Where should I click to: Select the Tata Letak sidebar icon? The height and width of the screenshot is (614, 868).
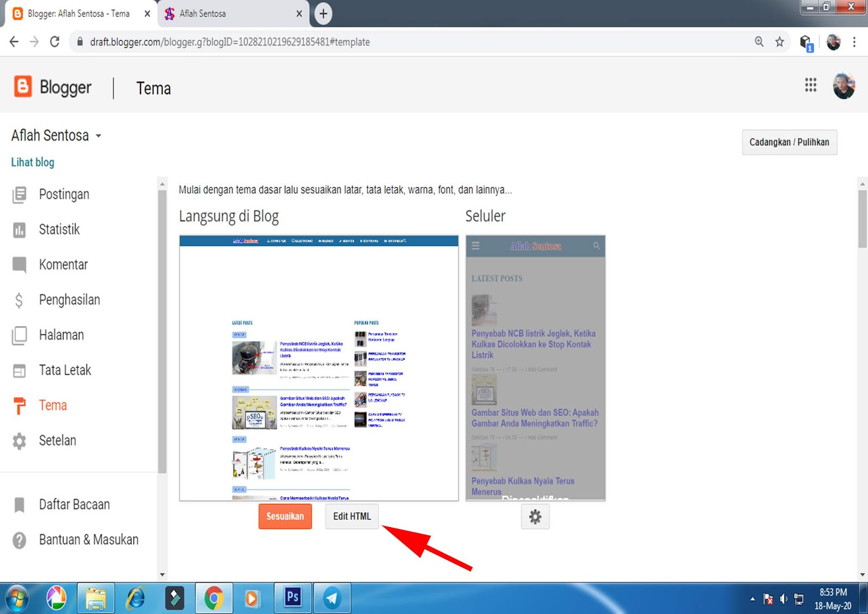(20, 370)
